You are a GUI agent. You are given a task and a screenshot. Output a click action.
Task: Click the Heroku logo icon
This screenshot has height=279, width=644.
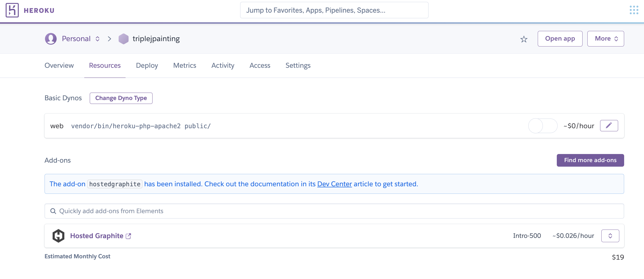[x=12, y=10]
